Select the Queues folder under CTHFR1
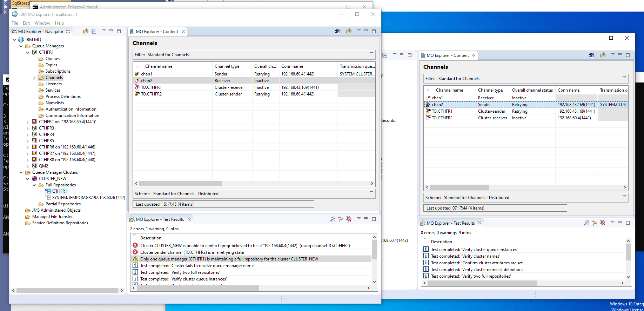 point(52,59)
